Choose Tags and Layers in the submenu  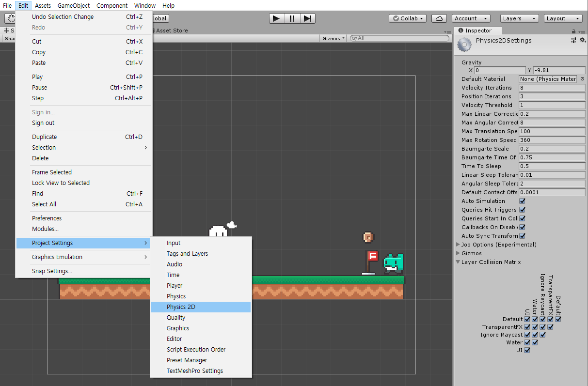coord(201,254)
